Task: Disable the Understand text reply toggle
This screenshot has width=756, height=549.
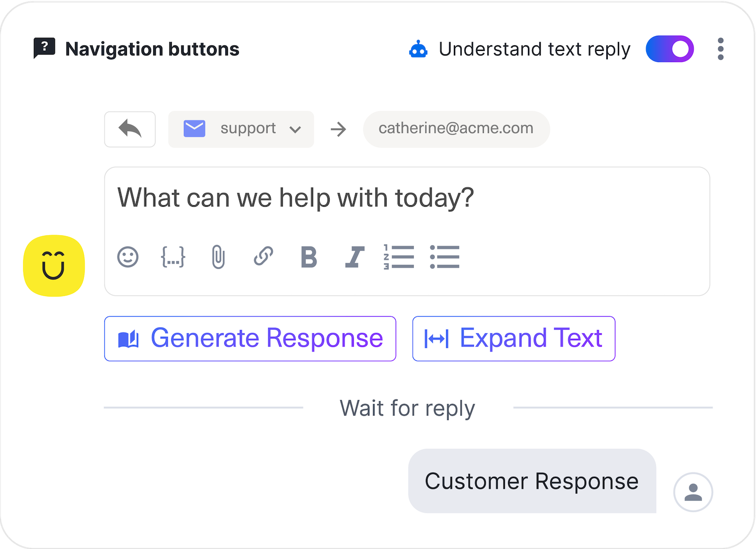Action: (670, 49)
